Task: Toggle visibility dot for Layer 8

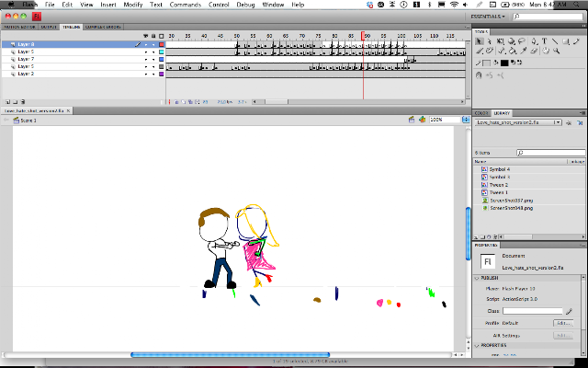Action: 146,44
